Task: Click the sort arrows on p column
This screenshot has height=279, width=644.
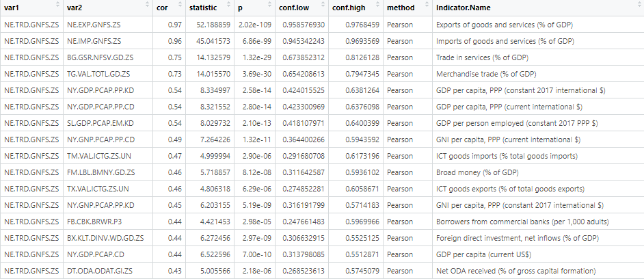Action: 267,7
